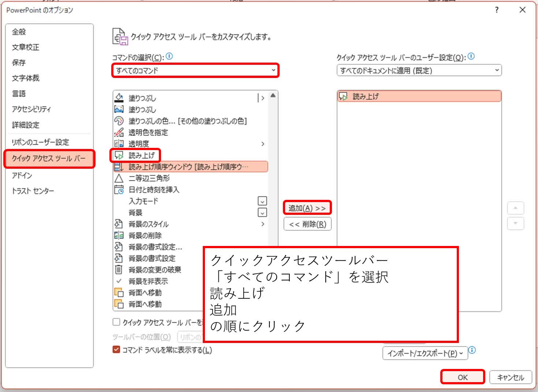Click the picture 塗りつぶし icon
This screenshot has height=392, width=538.
[x=119, y=109]
